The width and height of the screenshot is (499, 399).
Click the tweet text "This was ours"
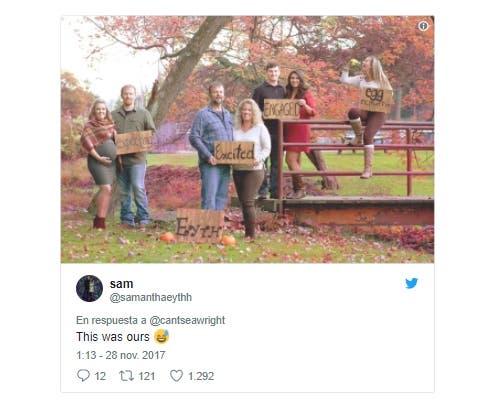113,337
